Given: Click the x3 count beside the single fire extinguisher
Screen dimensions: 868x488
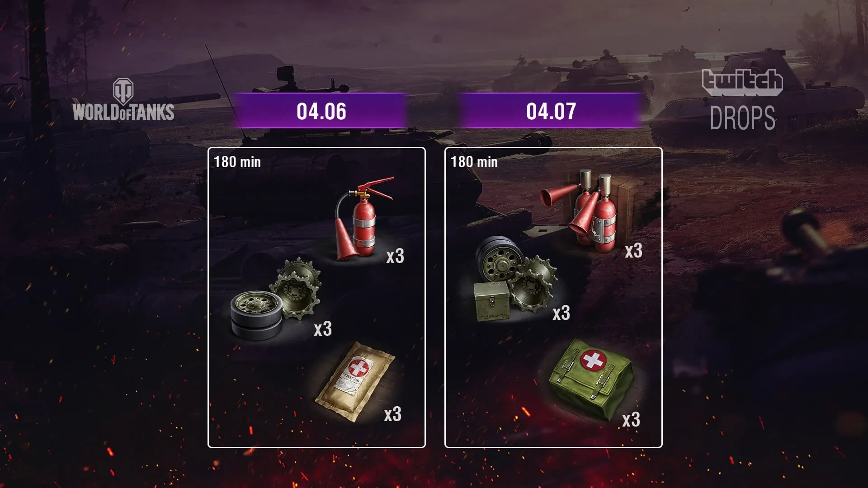Looking at the screenshot, I should (x=395, y=256).
